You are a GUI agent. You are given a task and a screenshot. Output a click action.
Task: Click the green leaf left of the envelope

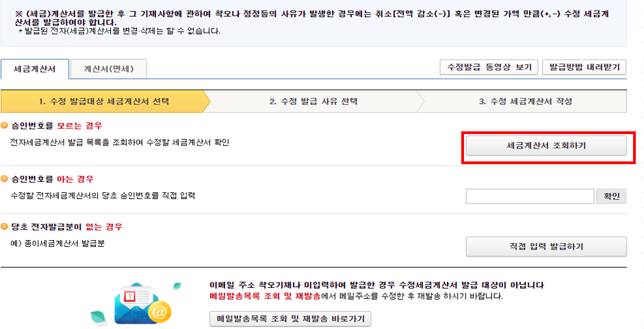[98, 317]
